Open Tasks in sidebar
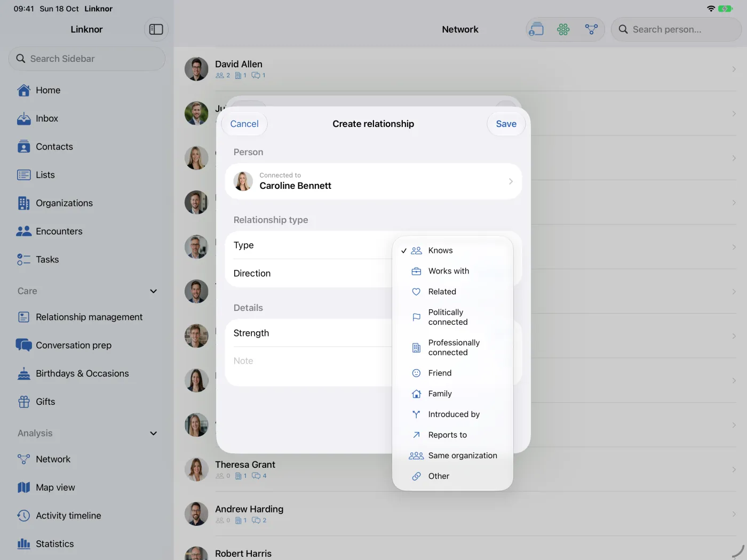The image size is (747, 560). [87, 260]
